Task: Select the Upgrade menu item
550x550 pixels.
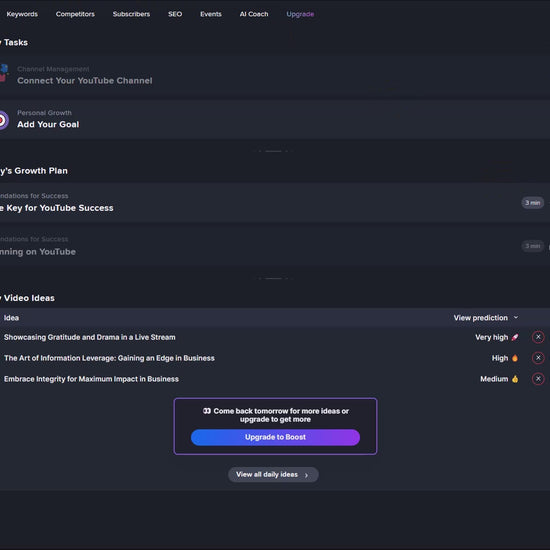Action: point(300,14)
